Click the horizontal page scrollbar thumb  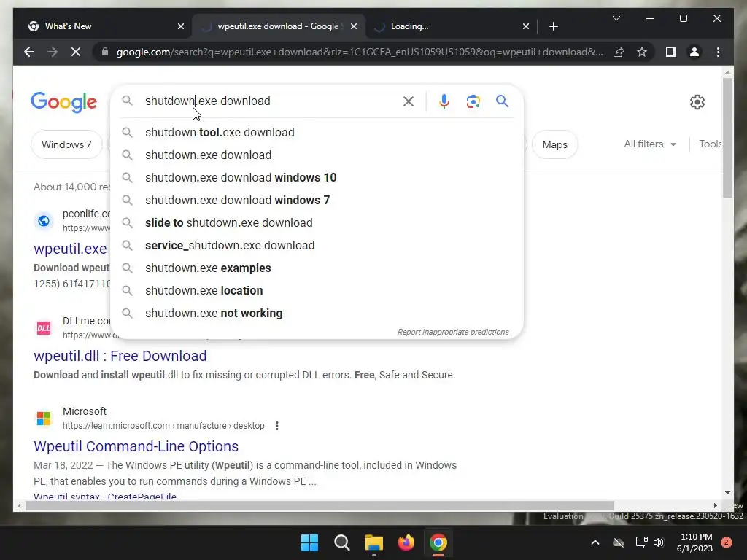[320, 506]
